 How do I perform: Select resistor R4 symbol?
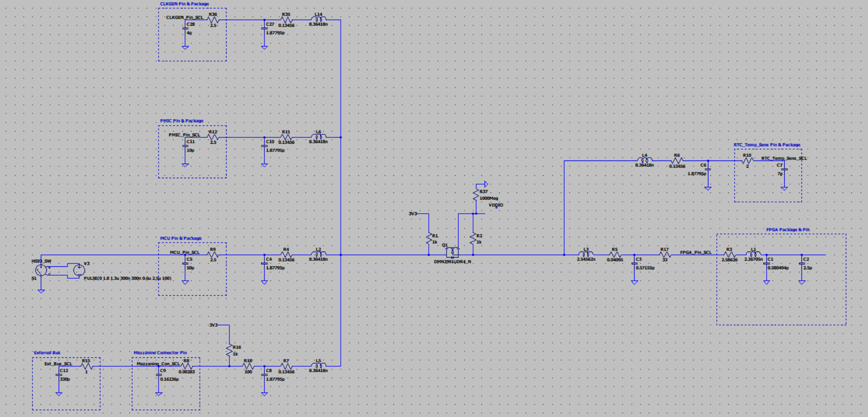(286, 255)
